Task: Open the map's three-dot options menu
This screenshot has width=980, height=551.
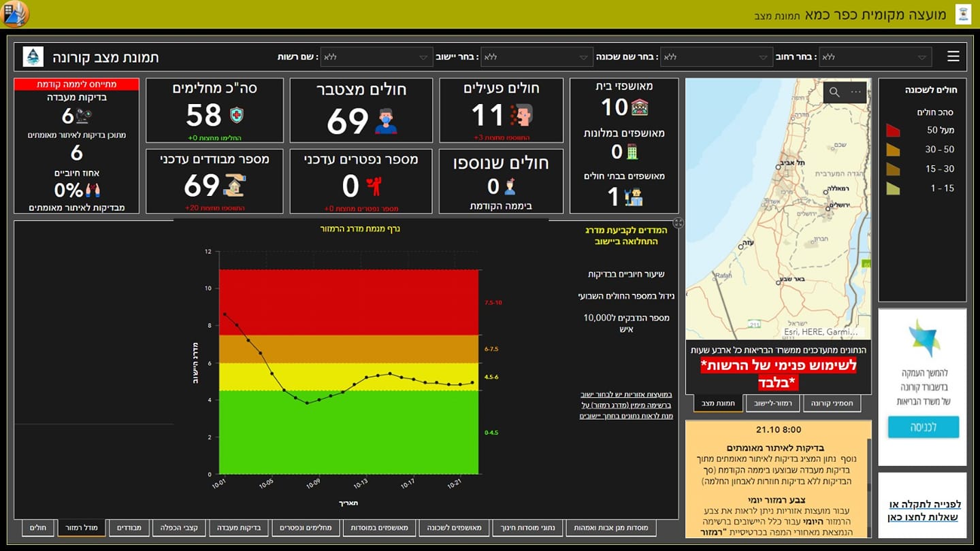Action: click(855, 93)
